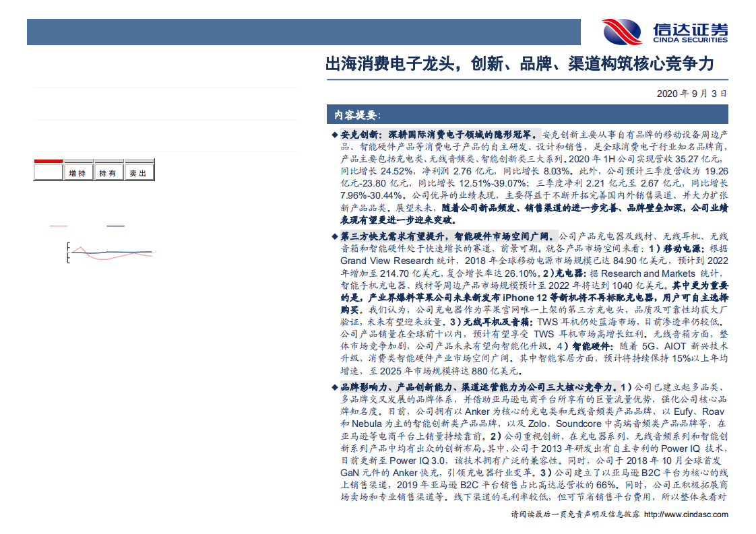Image resolution: width=756 pixels, height=534 pixels.
Task: Select the 增持 rating option
Action: coord(76,172)
